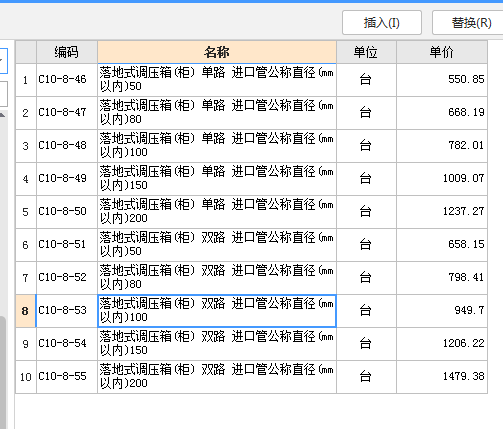This screenshot has width=503, height=429.
Task: Click row number 5 header
Action: tap(26, 212)
